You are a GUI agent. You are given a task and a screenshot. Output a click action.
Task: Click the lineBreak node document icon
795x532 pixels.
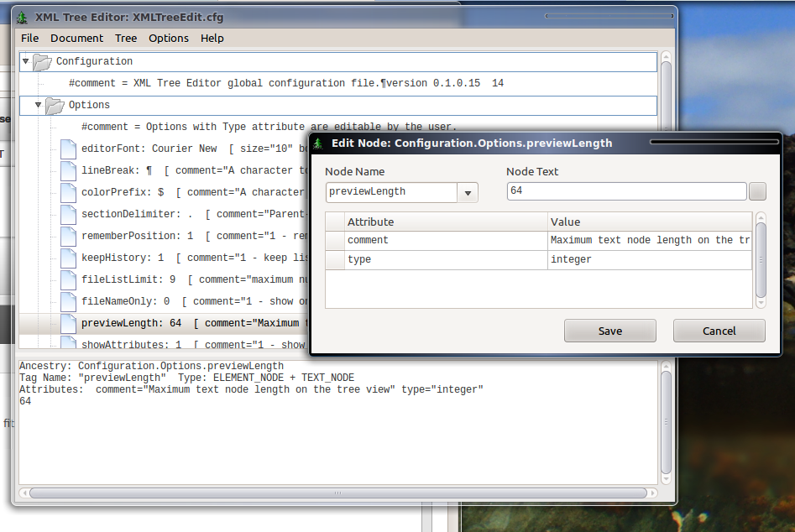(x=68, y=170)
